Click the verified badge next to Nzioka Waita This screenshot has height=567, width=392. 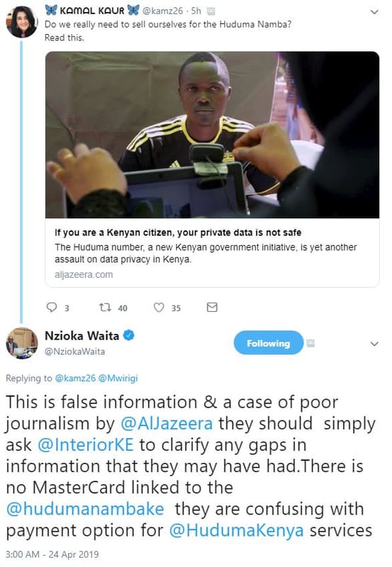129,335
